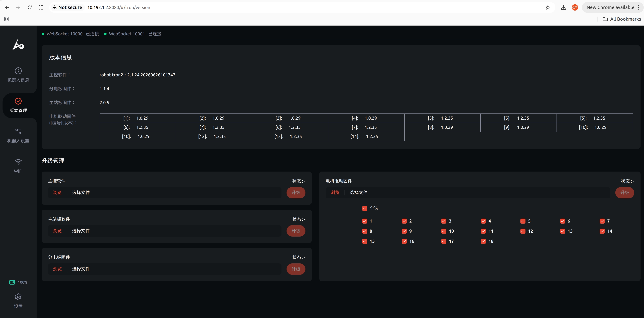Uncheck motor checkbox 9

pyautogui.click(x=404, y=231)
